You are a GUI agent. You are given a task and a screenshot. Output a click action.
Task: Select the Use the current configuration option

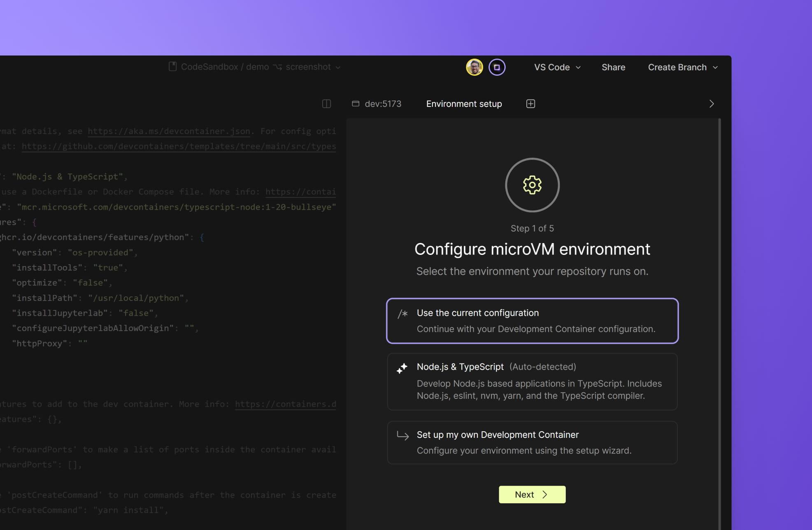[532, 321]
